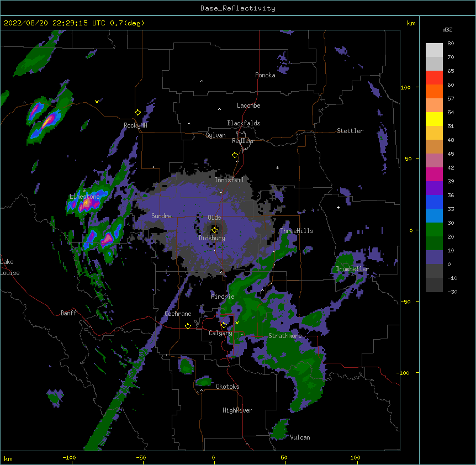The width and height of the screenshot is (476, 465).
Task: Select the Limestone label over the storm
Action: (x=84, y=197)
